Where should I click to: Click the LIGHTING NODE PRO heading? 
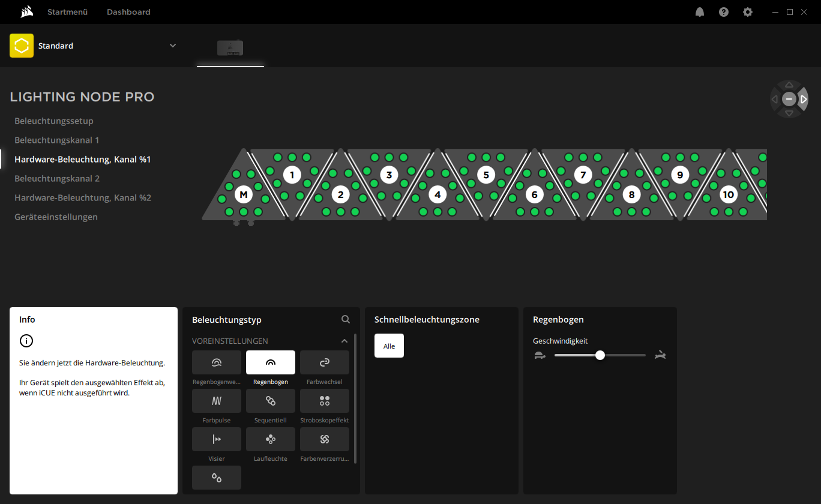pos(82,97)
